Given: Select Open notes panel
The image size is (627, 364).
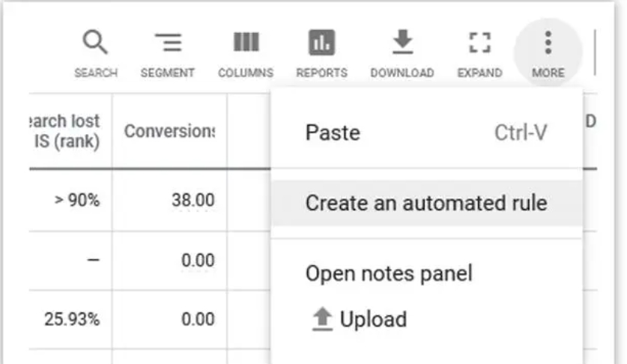Looking at the screenshot, I should [x=388, y=273].
